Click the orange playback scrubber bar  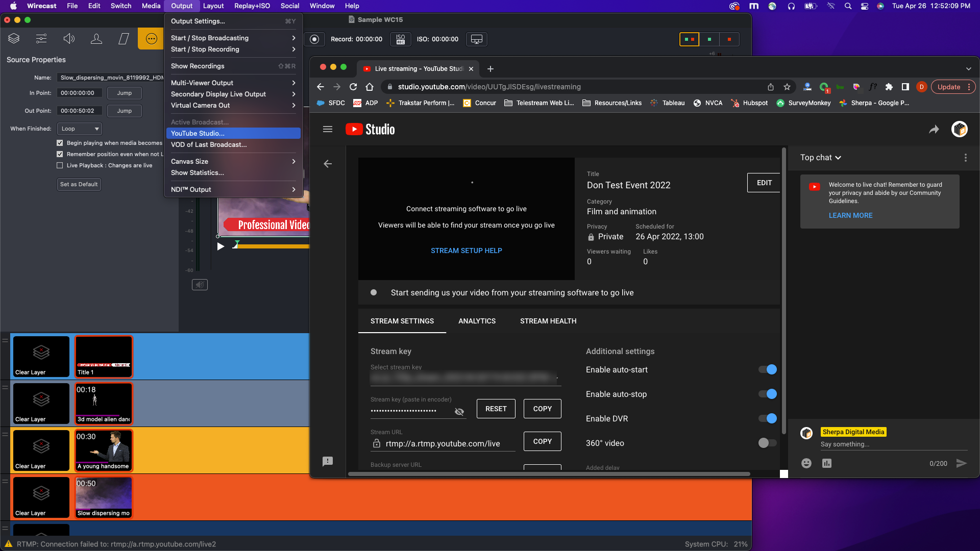click(274, 246)
